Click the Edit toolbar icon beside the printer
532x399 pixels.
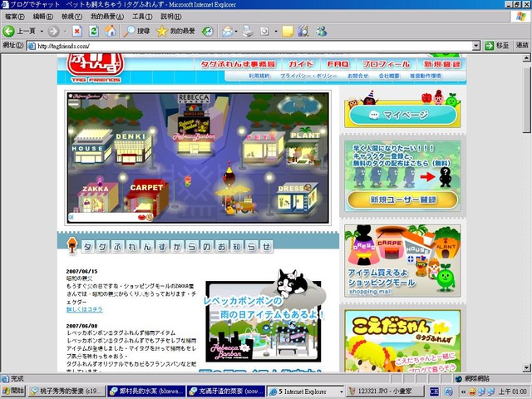point(264,32)
